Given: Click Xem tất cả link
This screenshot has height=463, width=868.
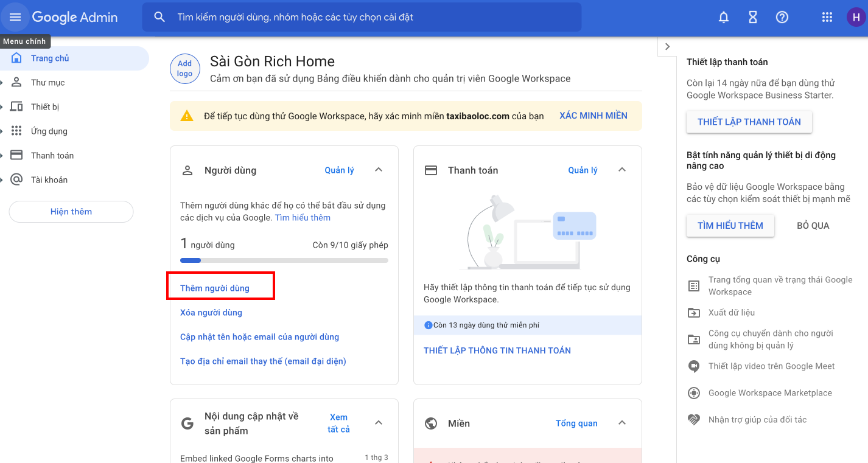Looking at the screenshot, I should (339, 423).
